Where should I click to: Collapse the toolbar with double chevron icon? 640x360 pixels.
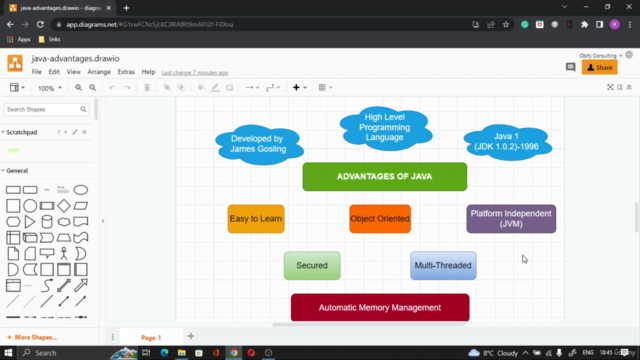629,87
